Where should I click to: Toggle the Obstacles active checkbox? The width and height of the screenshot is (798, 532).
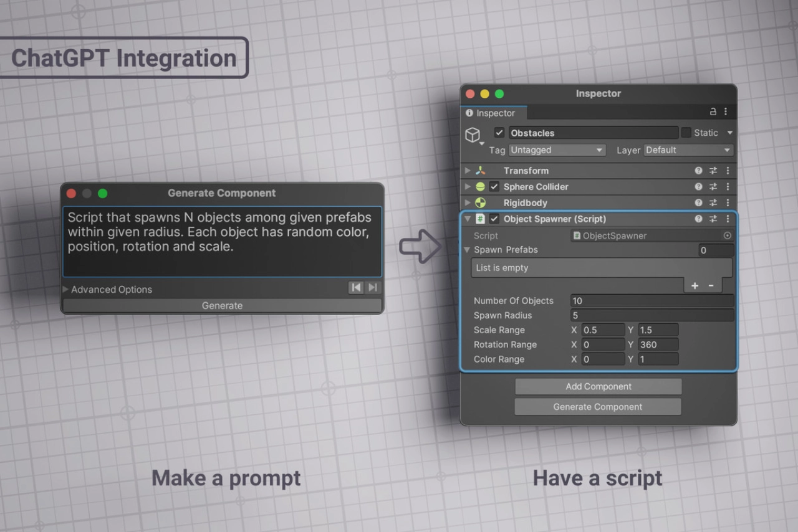click(499, 133)
